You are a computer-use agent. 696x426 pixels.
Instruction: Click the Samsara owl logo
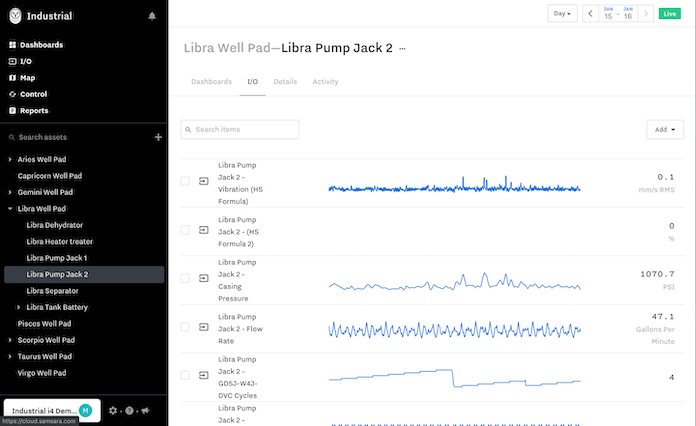point(15,16)
